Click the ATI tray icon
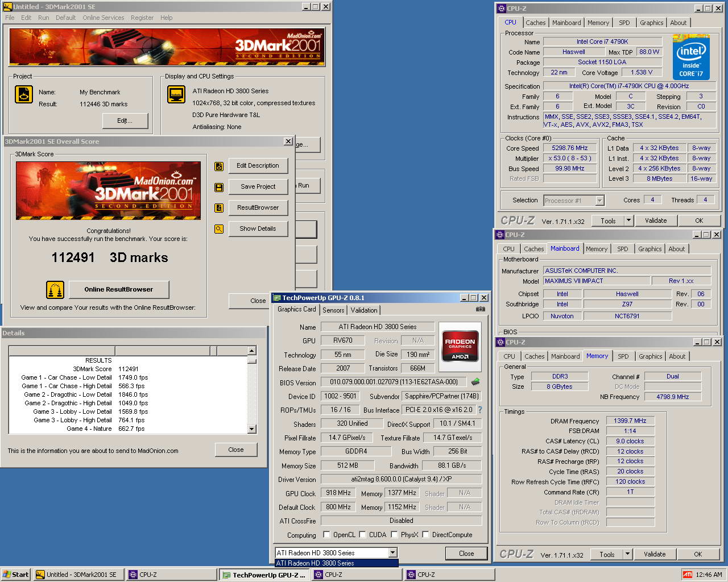The width and height of the screenshot is (728, 582). pos(688,575)
